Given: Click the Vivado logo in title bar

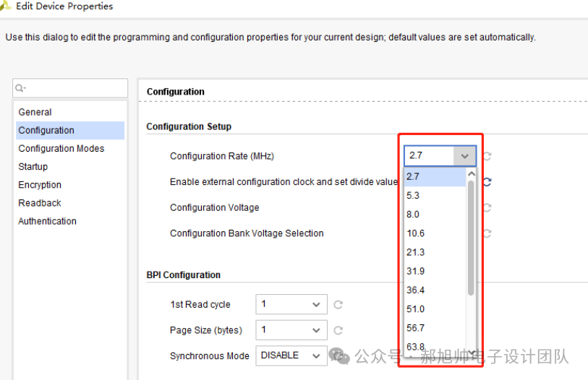Looking at the screenshot, I should (5, 6).
